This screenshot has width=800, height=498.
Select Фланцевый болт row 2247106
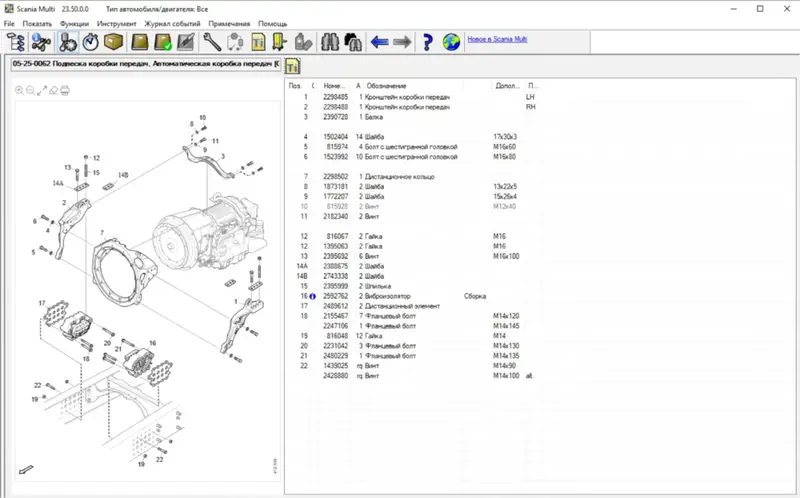(411, 326)
